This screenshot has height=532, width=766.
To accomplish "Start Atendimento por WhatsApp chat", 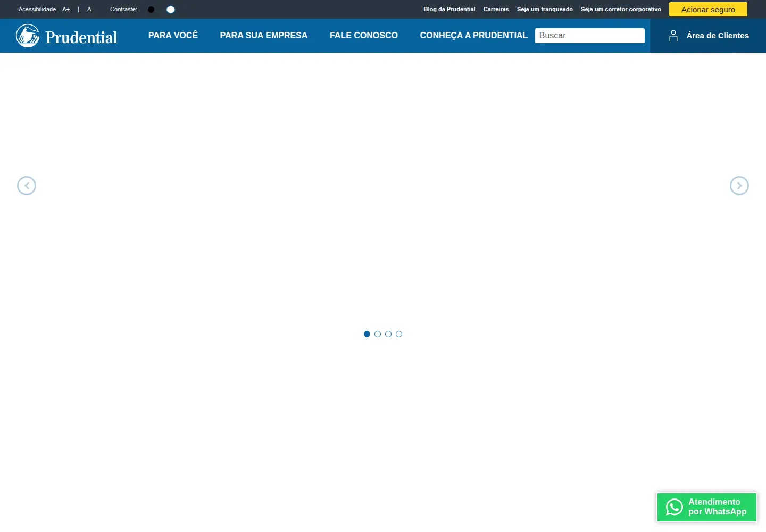I will pos(707,507).
